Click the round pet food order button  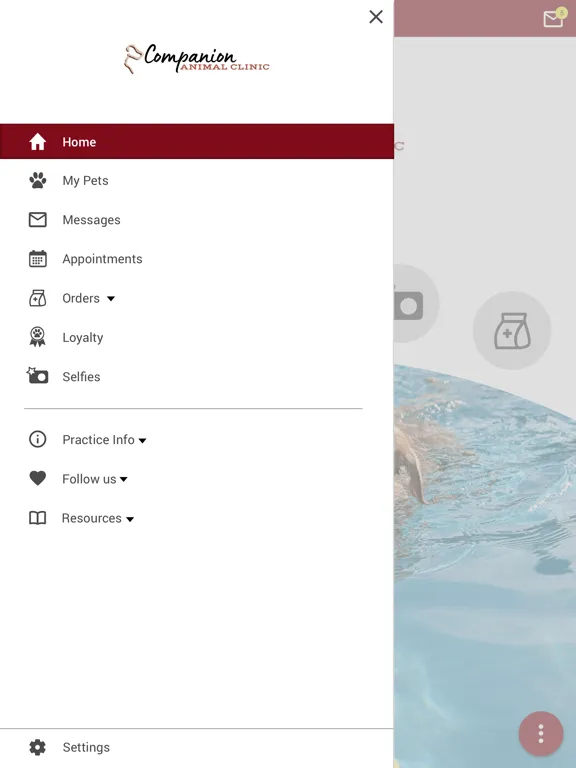coord(512,331)
